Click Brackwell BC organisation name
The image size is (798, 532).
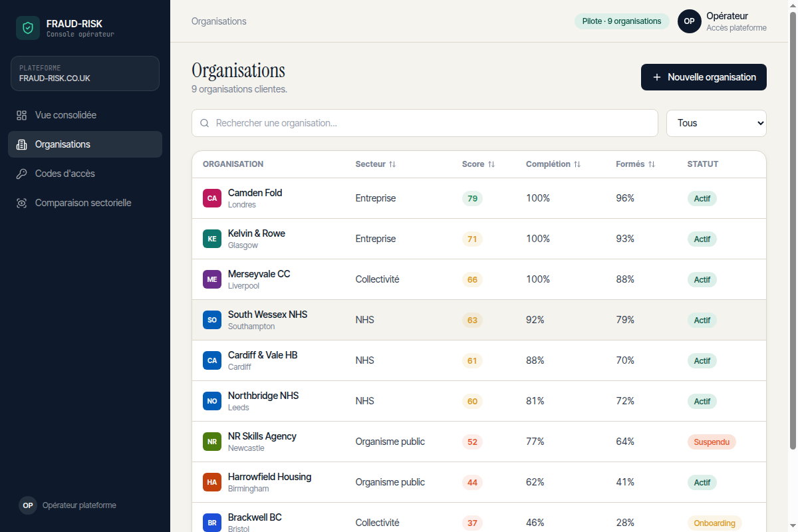click(255, 517)
